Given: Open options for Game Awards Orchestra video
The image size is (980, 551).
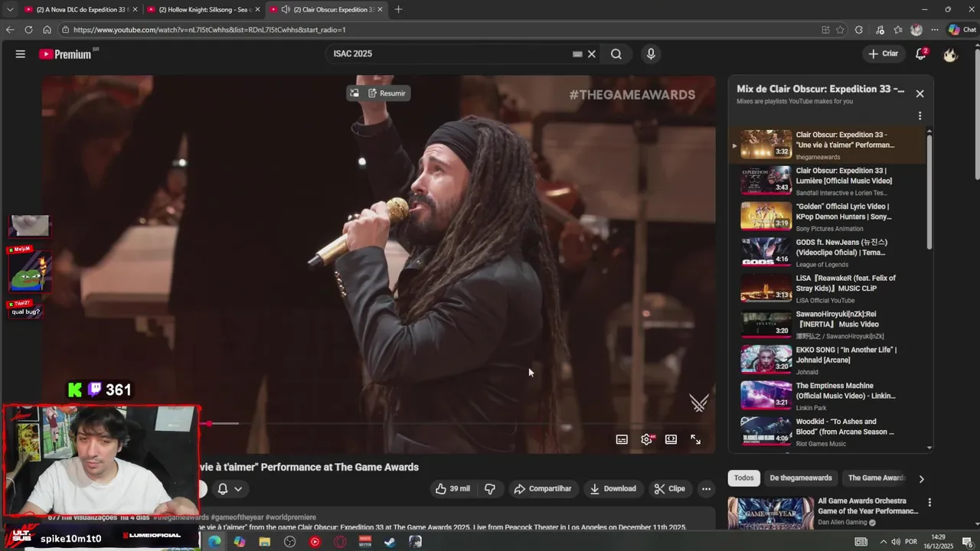Looking at the screenshot, I should [x=929, y=503].
